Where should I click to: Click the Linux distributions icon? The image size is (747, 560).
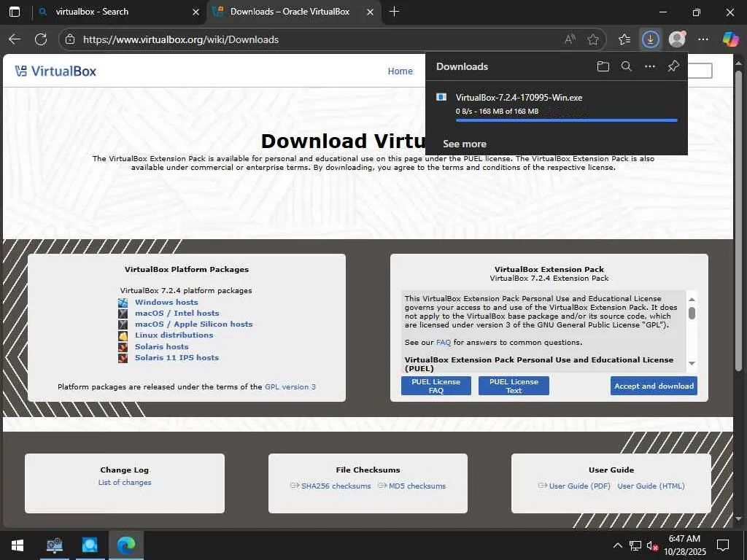pyautogui.click(x=123, y=335)
